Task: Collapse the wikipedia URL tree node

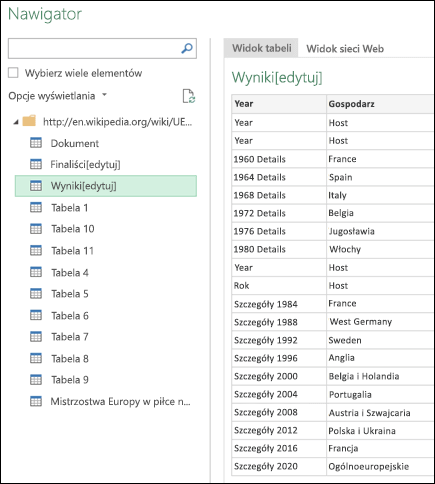Action: [x=16, y=122]
